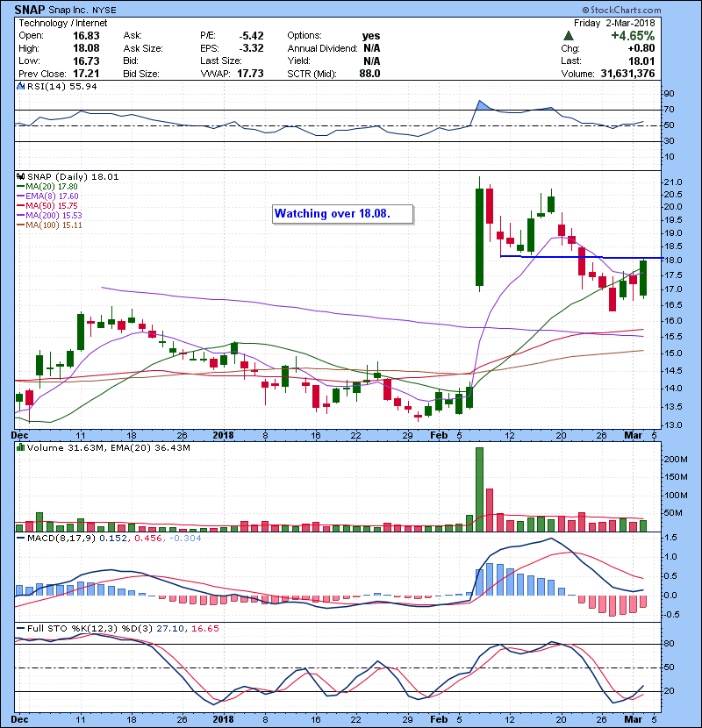
Task: Click the date label Friday 2-Mar-2018
Action: coord(614,23)
